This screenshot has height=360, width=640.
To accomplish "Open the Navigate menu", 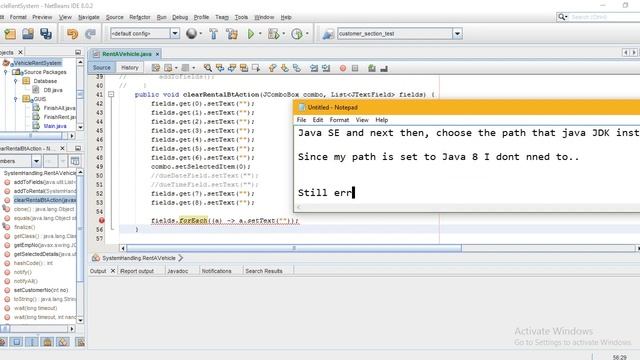I will pyautogui.click(x=89, y=17).
